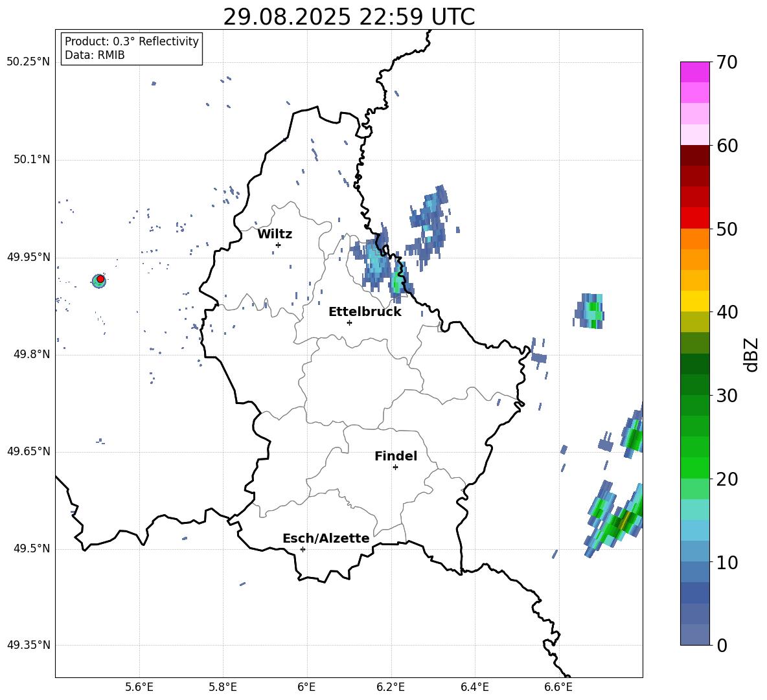Click the Ettelbruck station cross marker
Screen dimensions: 767x700
coord(349,322)
